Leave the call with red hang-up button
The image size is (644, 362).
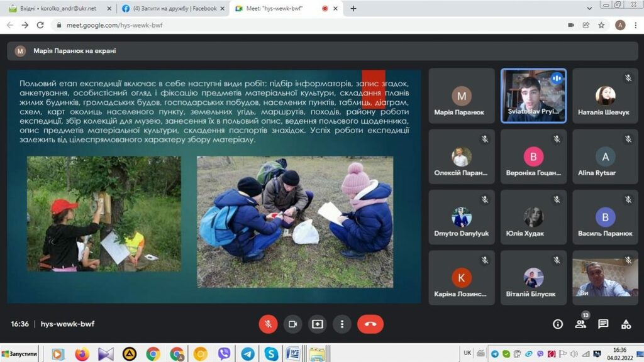click(370, 324)
